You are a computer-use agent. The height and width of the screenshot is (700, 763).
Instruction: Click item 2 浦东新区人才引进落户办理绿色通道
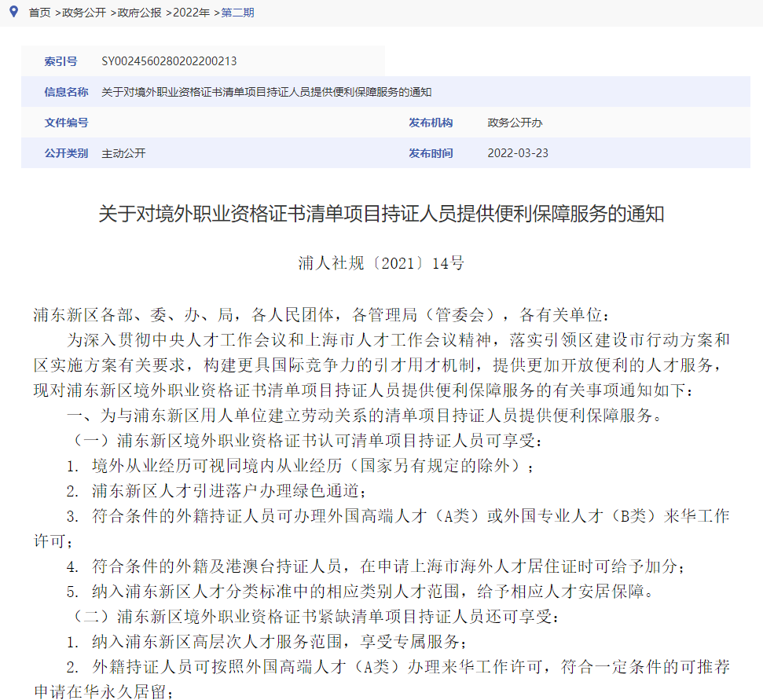coord(217,491)
